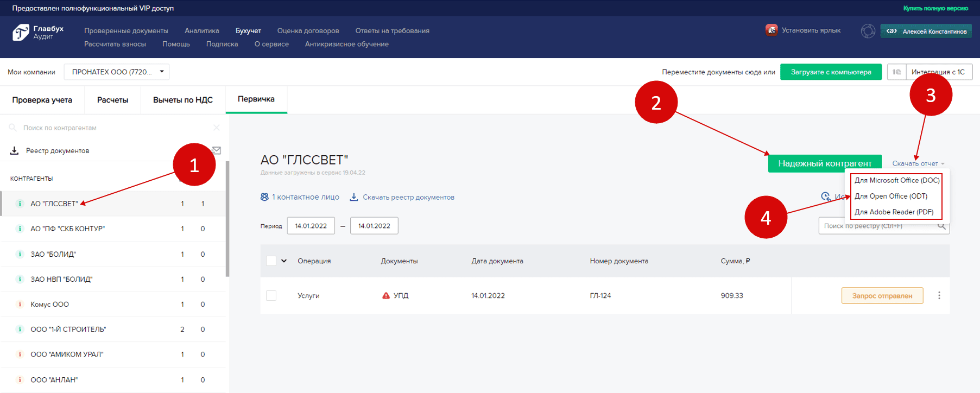Click the 1C integration icon
The width and height of the screenshot is (980, 393).
tap(896, 72)
